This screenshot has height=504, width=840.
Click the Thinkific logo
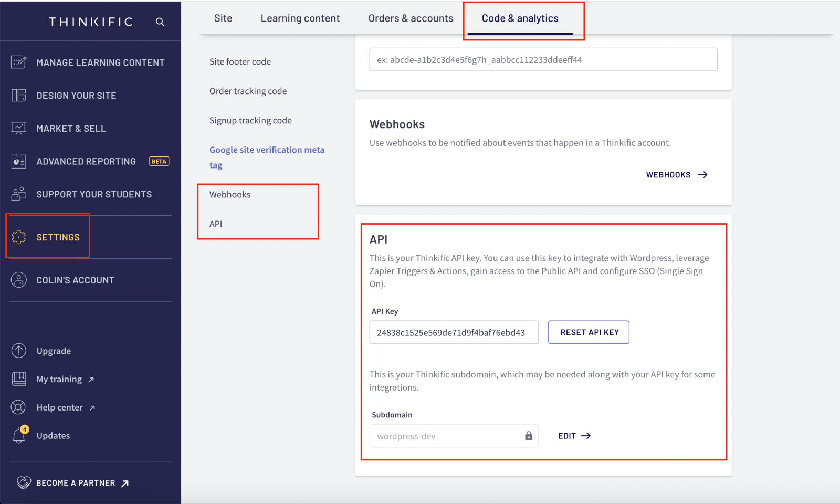click(91, 22)
